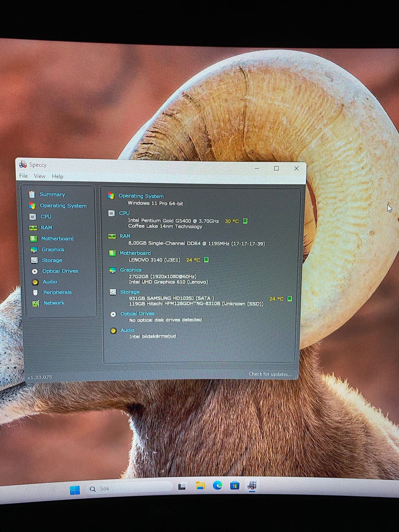Click the Audio speaker icon in sidebar
Image resolution: width=399 pixels, height=532 pixels.
pyautogui.click(x=35, y=282)
